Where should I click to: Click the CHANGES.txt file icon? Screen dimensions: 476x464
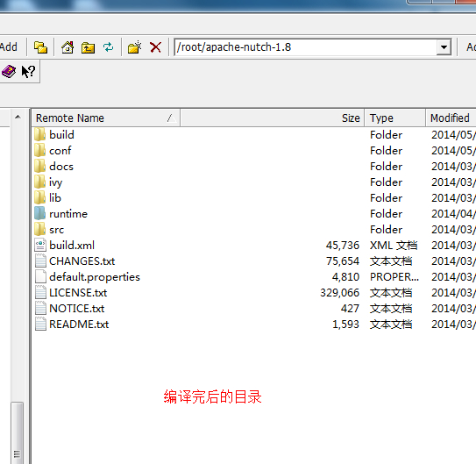click(x=40, y=261)
